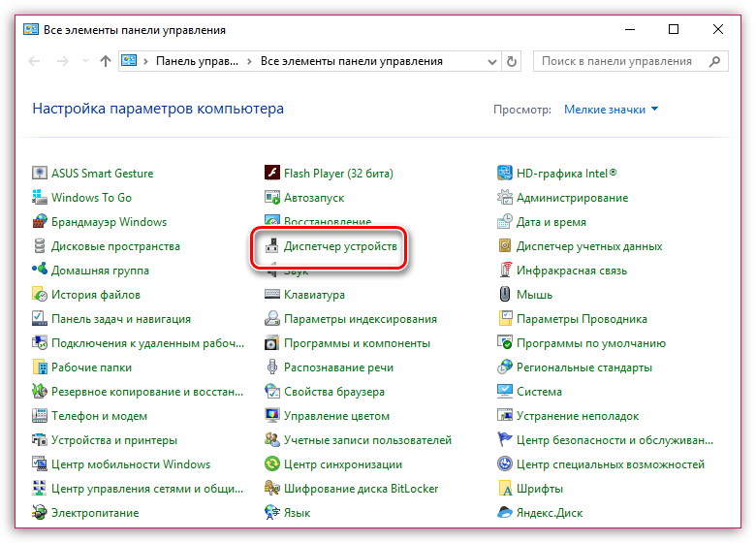Click Все элементы панели управления breadcrumb

(351, 61)
